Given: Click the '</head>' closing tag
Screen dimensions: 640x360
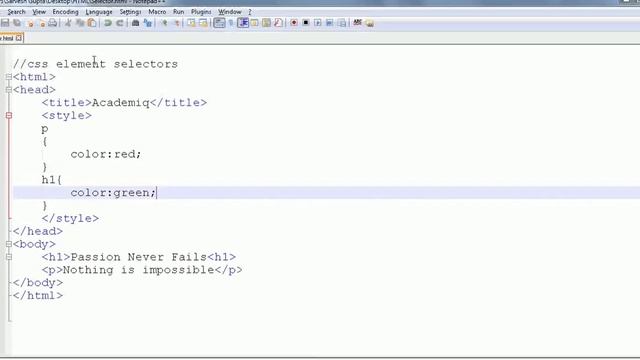Looking at the screenshot, I should (38, 231).
